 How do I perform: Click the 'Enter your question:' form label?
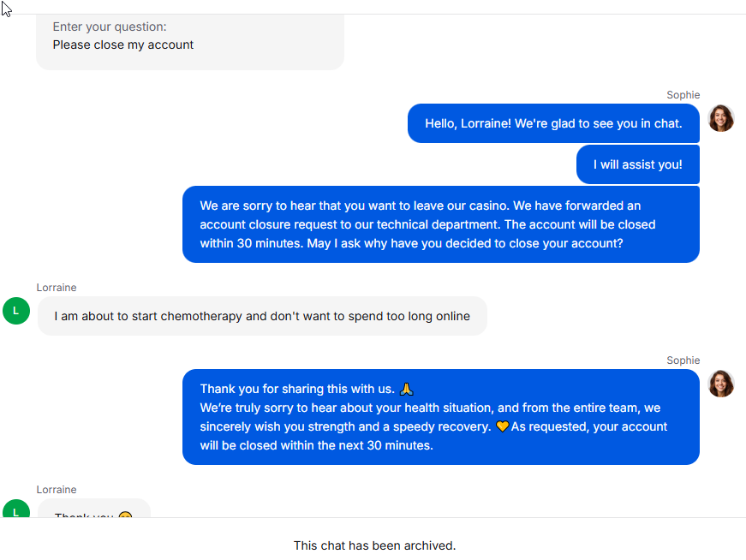click(110, 27)
